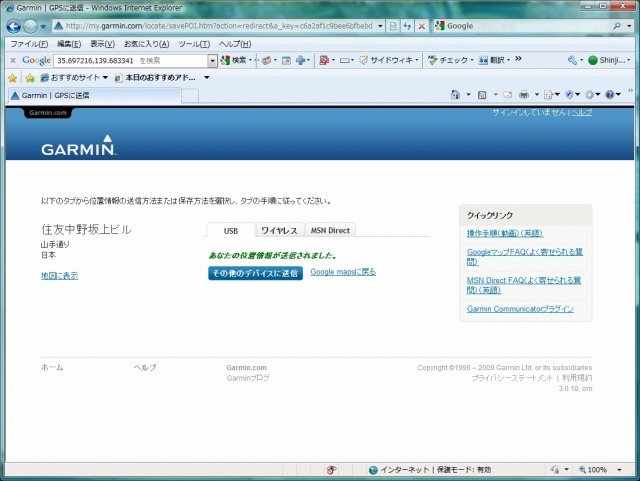Image resolution: width=640 pixels, height=481 pixels.
Task: Open Garmin Communicatorプラグイン link
Action: click(x=520, y=309)
